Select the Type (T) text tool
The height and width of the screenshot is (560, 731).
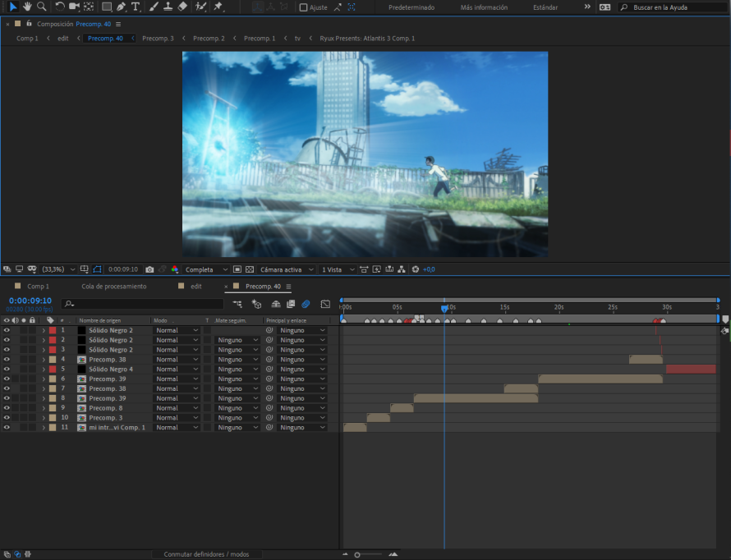point(136,7)
